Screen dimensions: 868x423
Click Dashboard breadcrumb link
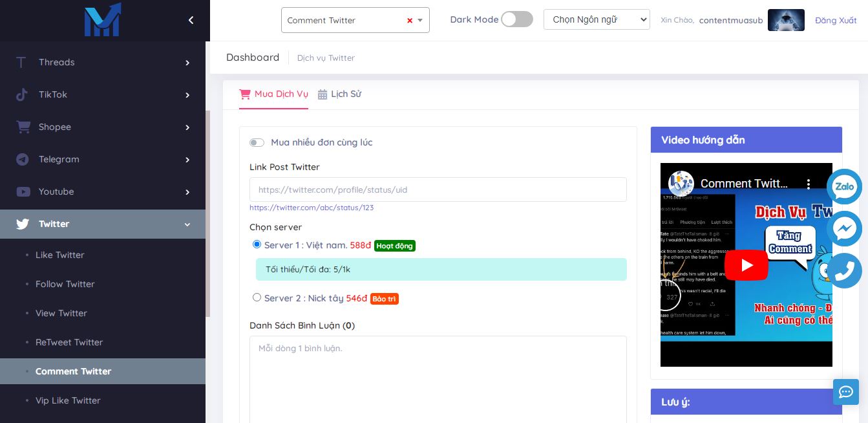[x=253, y=57]
